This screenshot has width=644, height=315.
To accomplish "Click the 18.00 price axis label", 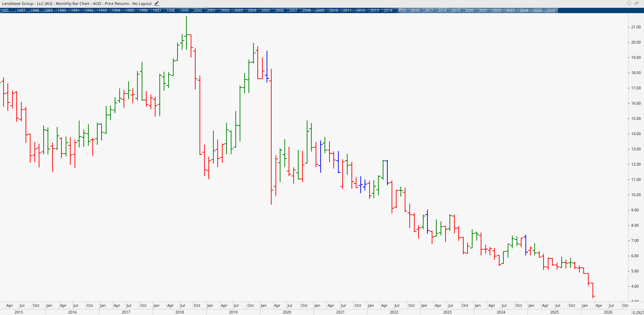I will tap(636, 73).
